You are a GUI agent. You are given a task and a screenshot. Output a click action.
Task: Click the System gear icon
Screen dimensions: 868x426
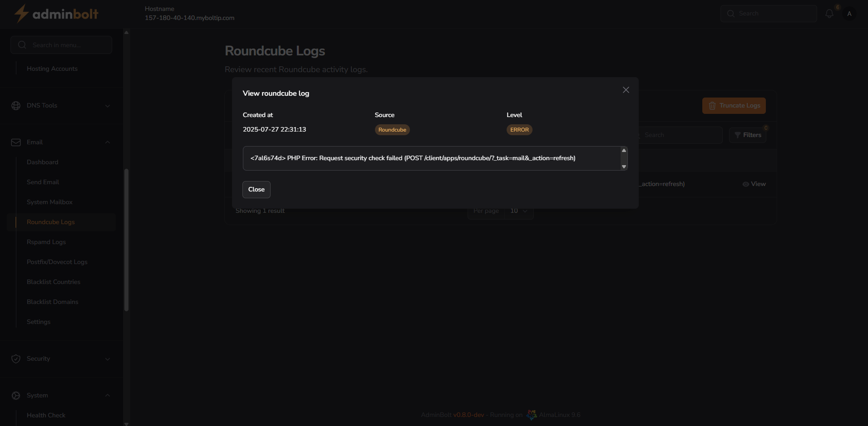pyautogui.click(x=16, y=396)
